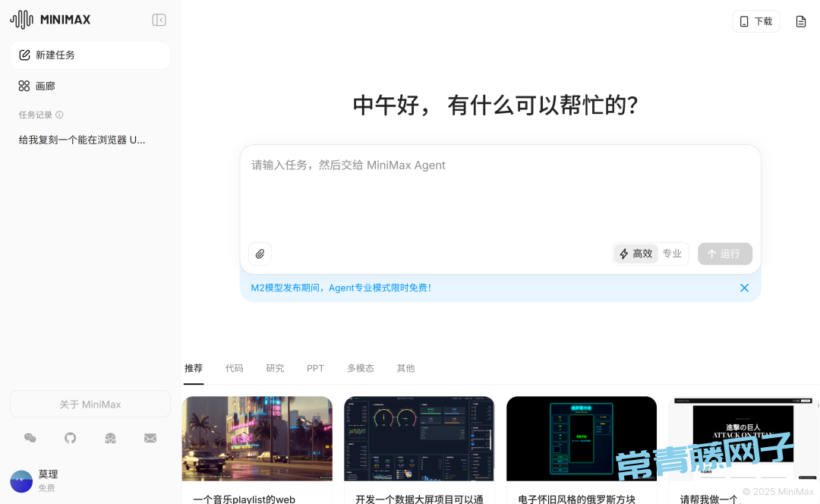This screenshot has height=504, width=820.
Task: Switch to the PPT tab
Action: tap(315, 368)
